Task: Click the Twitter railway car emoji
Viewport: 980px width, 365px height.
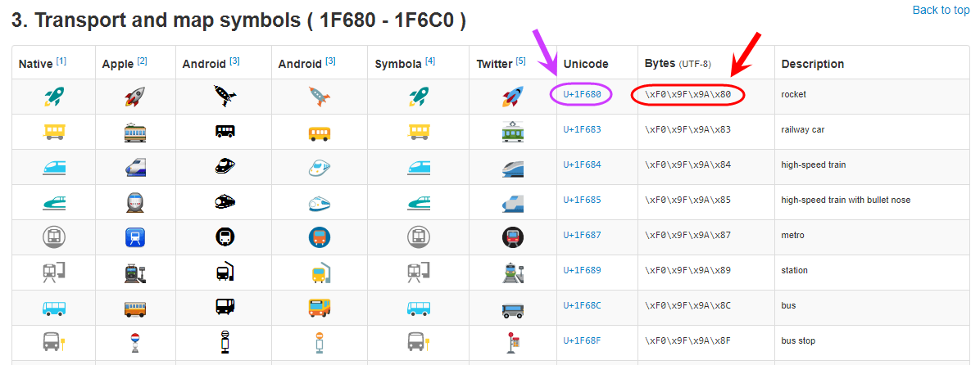Action: [x=513, y=132]
